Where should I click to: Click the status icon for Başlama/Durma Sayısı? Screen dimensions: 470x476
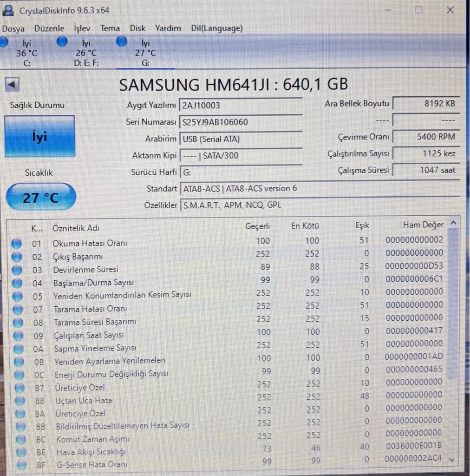pos(17,283)
